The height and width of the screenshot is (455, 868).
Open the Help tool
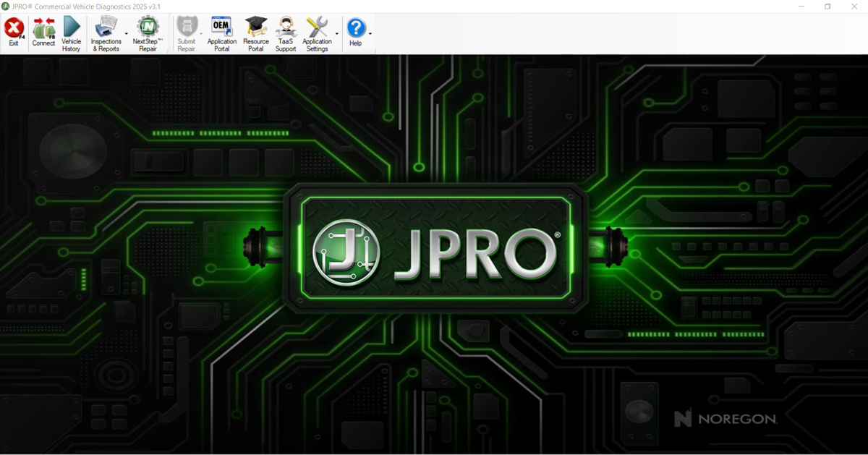[x=355, y=30]
